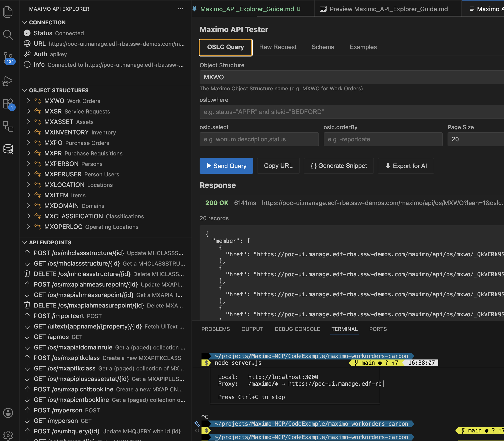
Task: Select the POST /os/mxapitkclass endpoint
Action: click(x=106, y=358)
